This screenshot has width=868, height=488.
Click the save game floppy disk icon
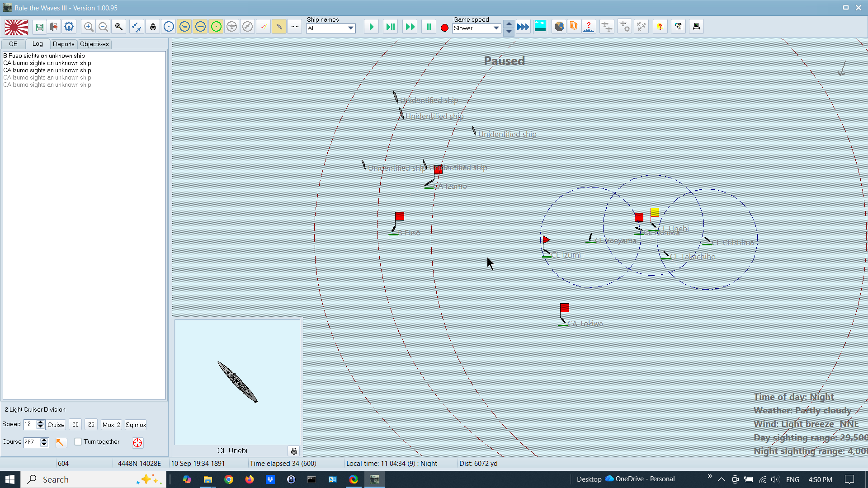(x=40, y=27)
